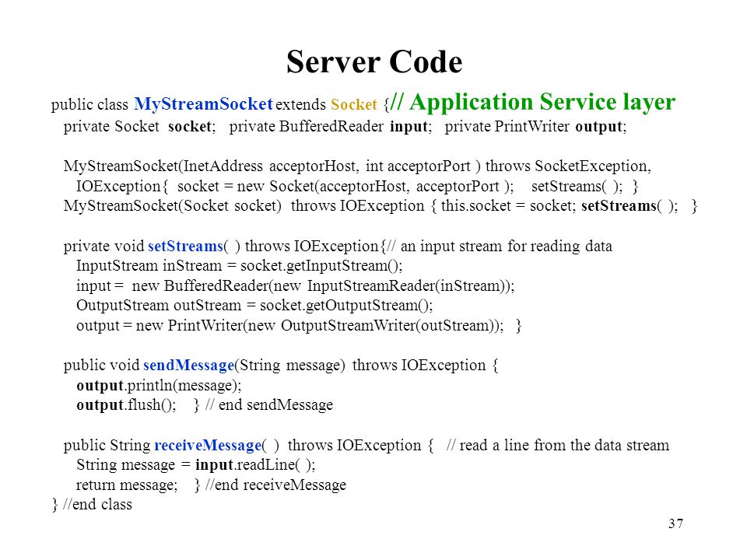Click the green '// Application Service layer' comment
Viewport: 747px width, 560px height.
532,102
